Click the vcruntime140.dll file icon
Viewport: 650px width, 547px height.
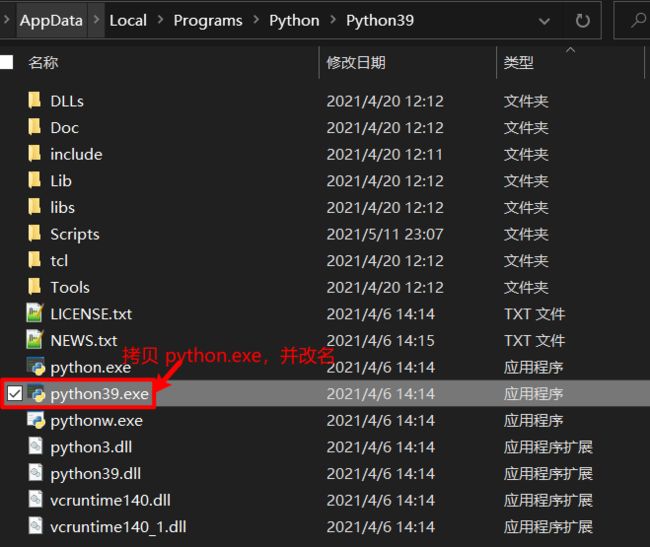[36, 499]
